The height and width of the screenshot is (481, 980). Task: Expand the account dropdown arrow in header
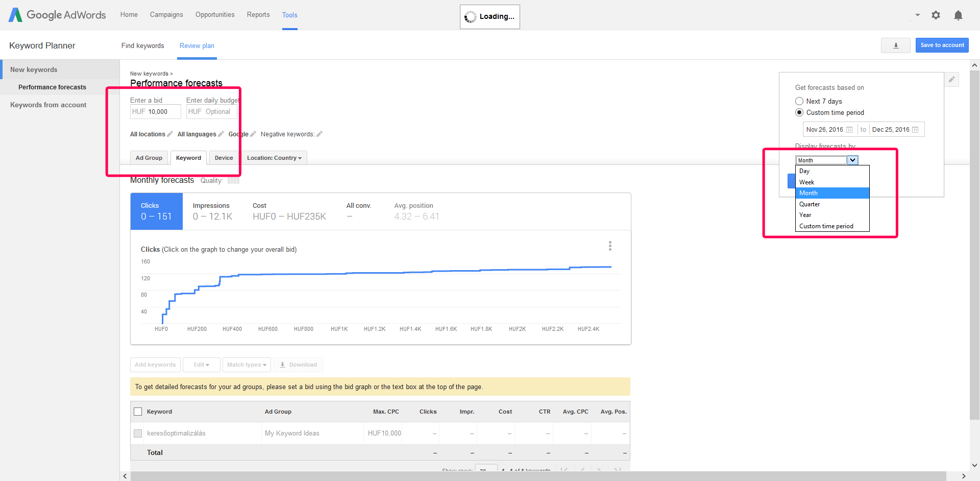(x=918, y=15)
